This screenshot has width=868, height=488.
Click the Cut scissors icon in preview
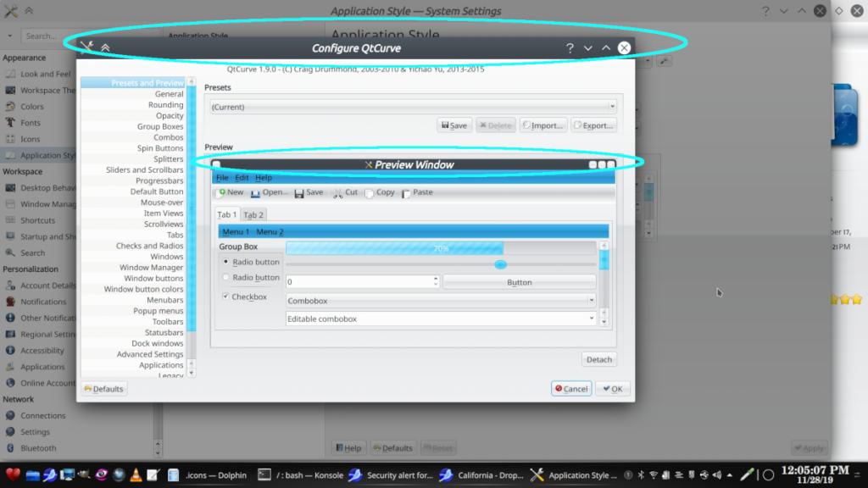click(337, 193)
